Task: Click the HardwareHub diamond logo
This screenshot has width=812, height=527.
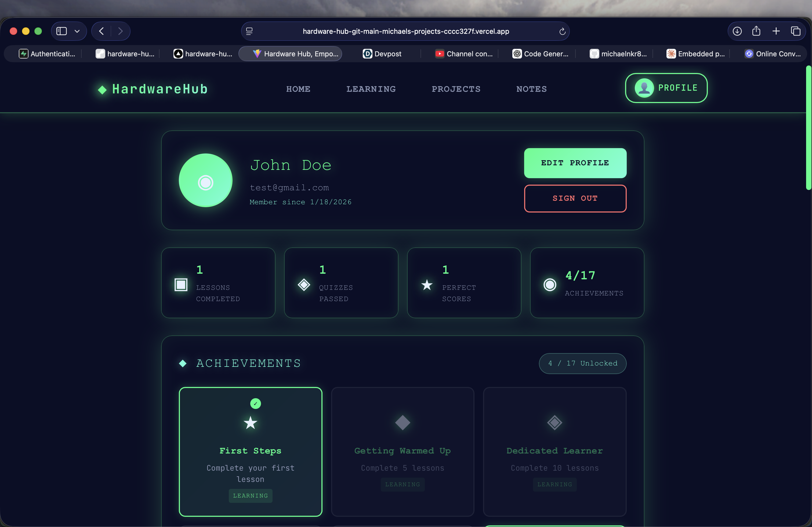Action: coord(102,90)
